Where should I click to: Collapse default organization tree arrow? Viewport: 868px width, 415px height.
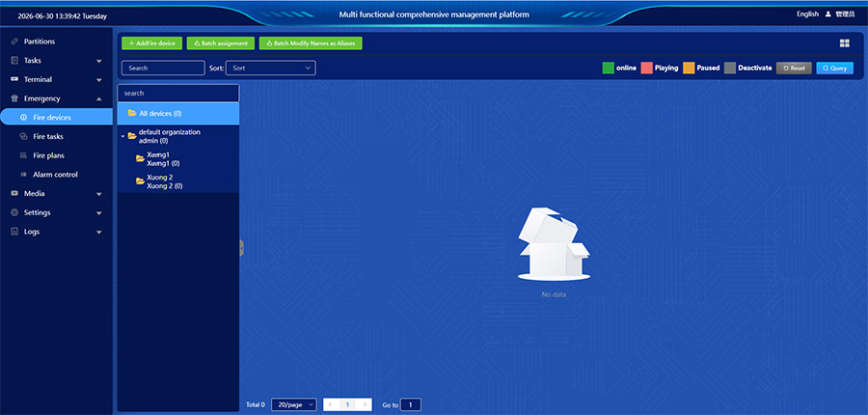[122, 136]
